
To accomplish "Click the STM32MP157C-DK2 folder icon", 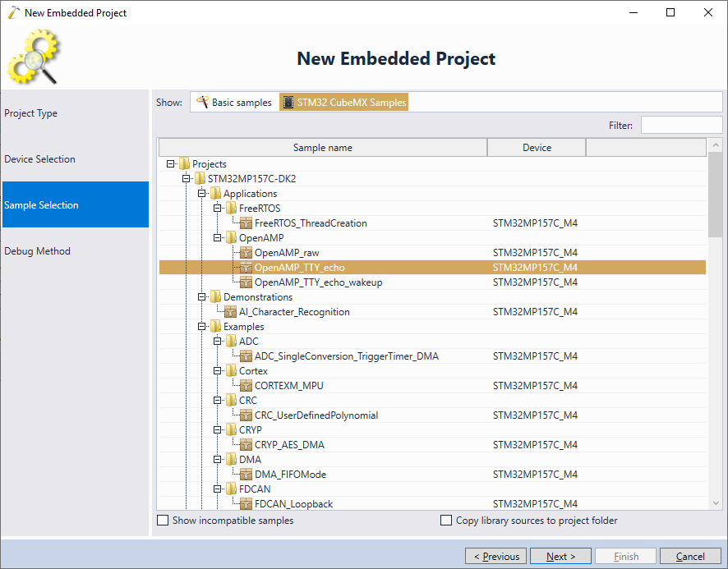I will pyautogui.click(x=200, y=179).
